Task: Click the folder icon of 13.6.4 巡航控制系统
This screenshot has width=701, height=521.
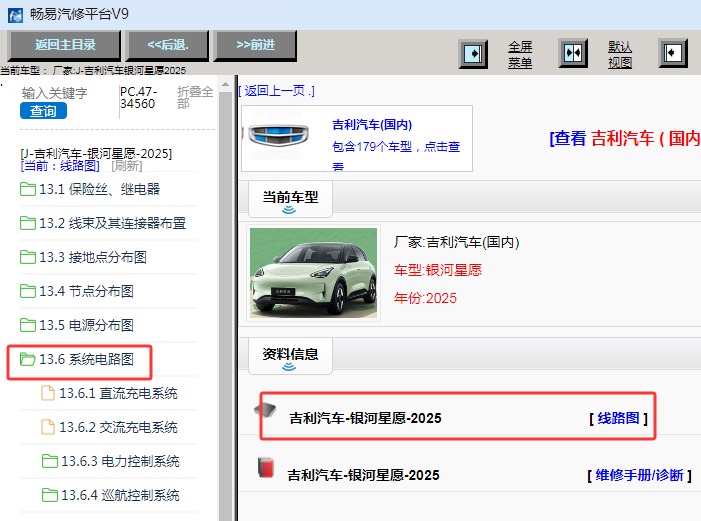Action: [x=49, y=495]
